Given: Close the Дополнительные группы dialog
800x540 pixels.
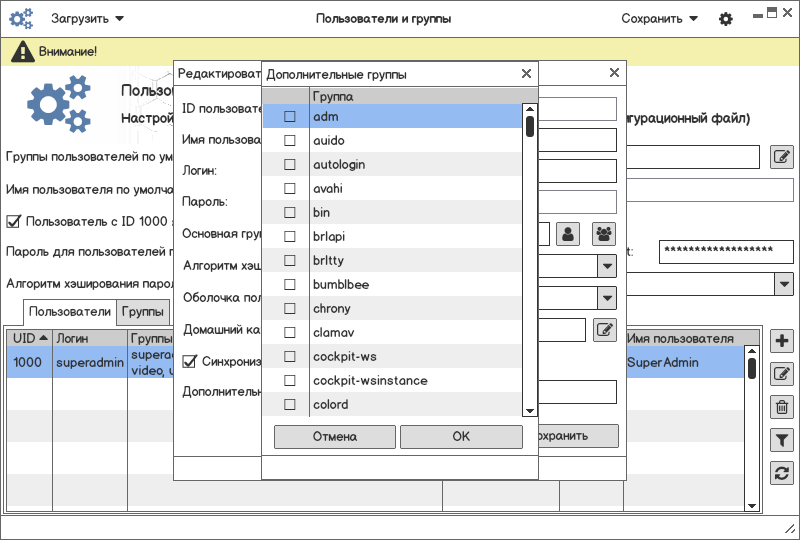Looking at the screenshot, I should [526, 74].
